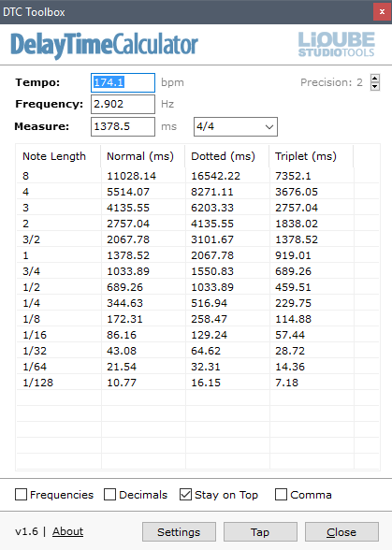Click the Normal (ms) column header

point(143,156)
